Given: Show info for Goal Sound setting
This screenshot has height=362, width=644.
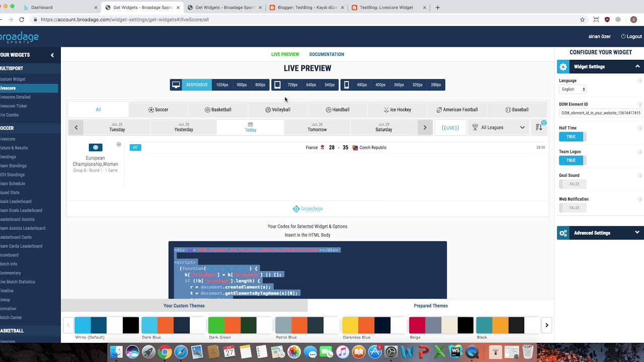Looking at the screenshot, I should [x=640, y=175].
